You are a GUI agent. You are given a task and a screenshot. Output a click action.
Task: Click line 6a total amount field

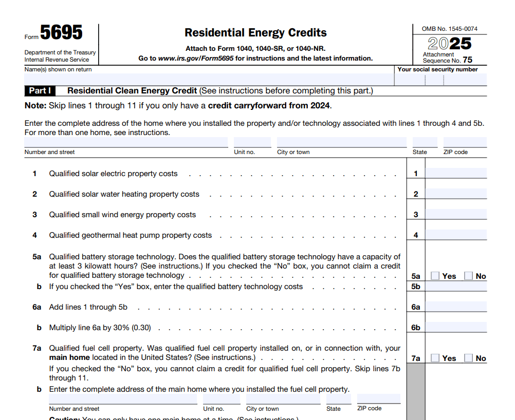click(456, 307)
